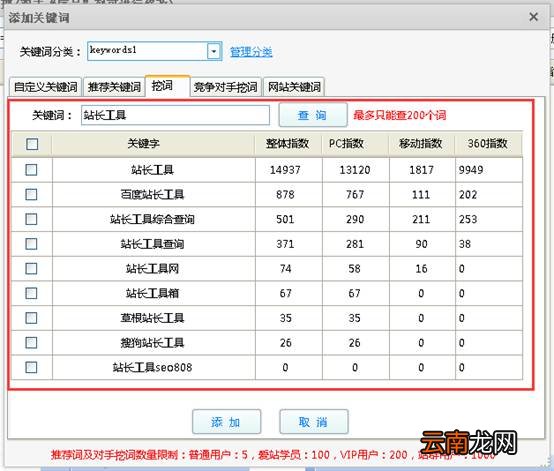Click the keywords1 category combo box field

coord(155,51)
